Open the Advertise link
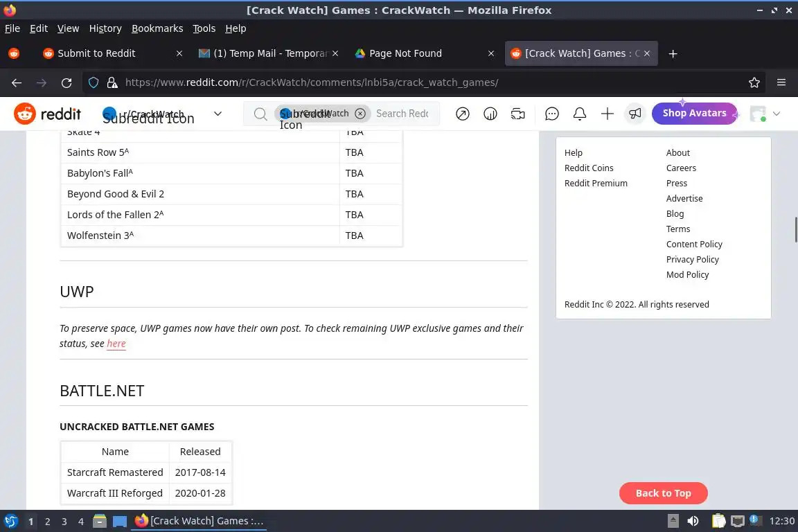This screenshot has width=798, height=532. point(684,199)
